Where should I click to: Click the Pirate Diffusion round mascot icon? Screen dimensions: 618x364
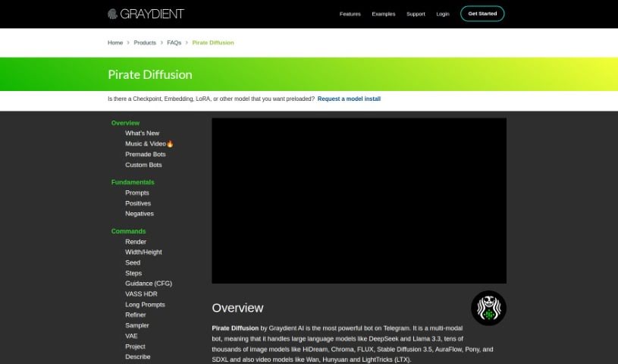[488, 308]
